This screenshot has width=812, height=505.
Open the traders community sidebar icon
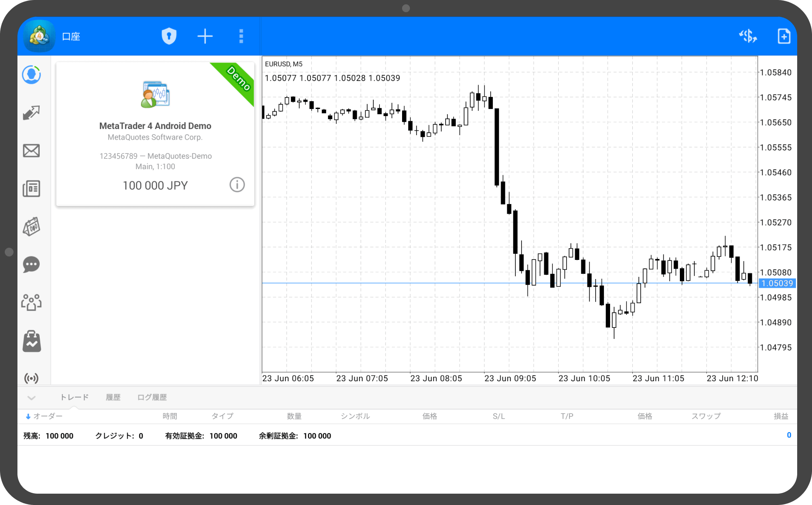(31, 302)
